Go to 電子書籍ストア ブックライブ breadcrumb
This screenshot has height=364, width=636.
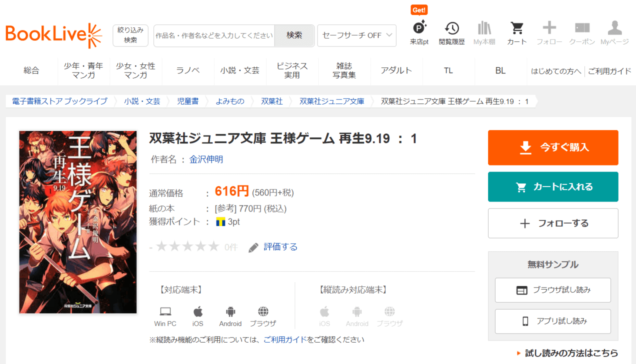point(60,101)
